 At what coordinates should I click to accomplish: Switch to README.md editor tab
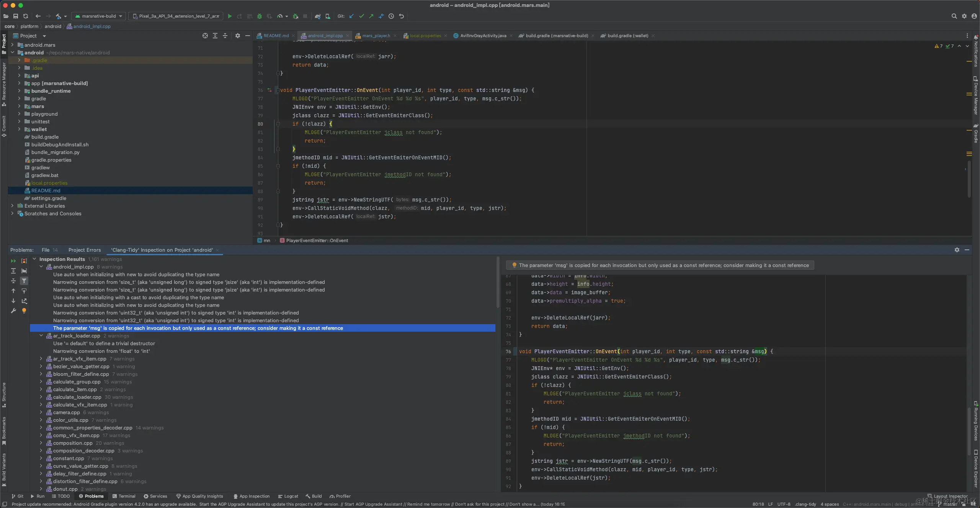coord(276,36)
